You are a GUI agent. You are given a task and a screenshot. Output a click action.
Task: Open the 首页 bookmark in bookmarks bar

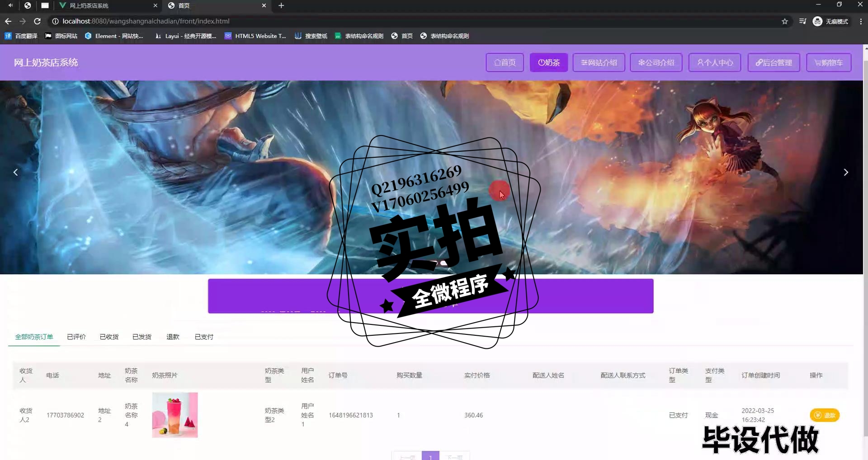click(x=402, y=36)
